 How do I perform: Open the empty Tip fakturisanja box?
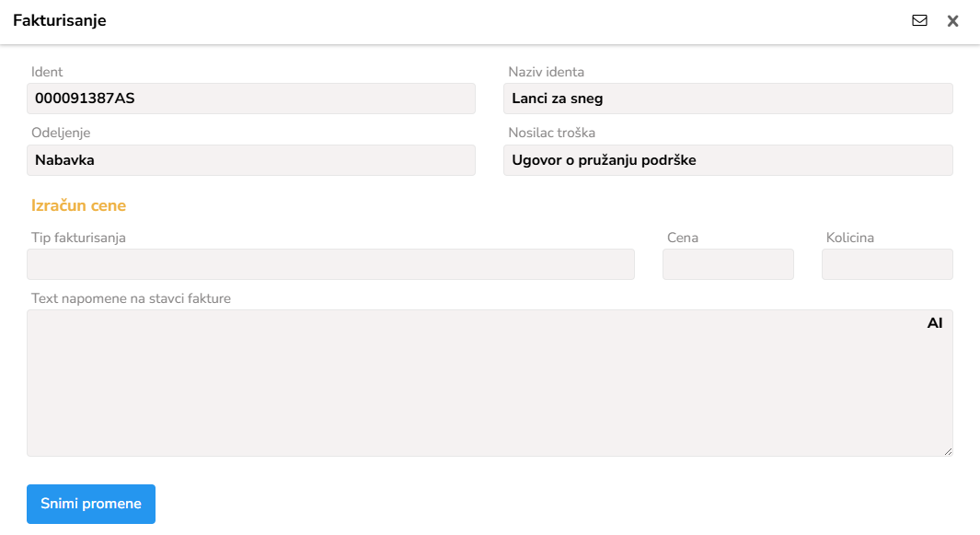(330, 264)
